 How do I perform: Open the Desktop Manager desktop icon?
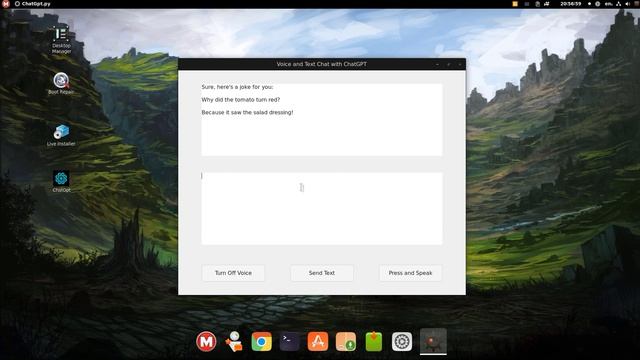point(61,40)
